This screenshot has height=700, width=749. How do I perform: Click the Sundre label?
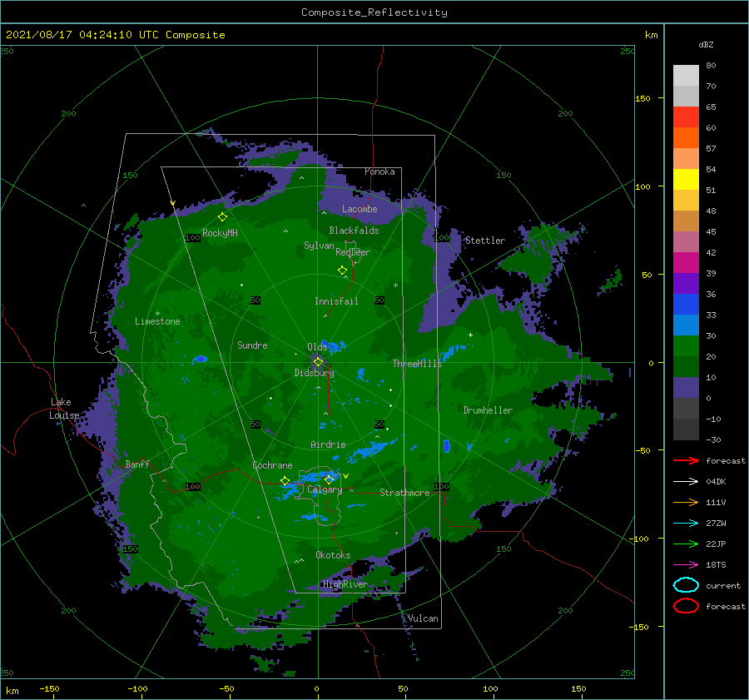point(252,345)
